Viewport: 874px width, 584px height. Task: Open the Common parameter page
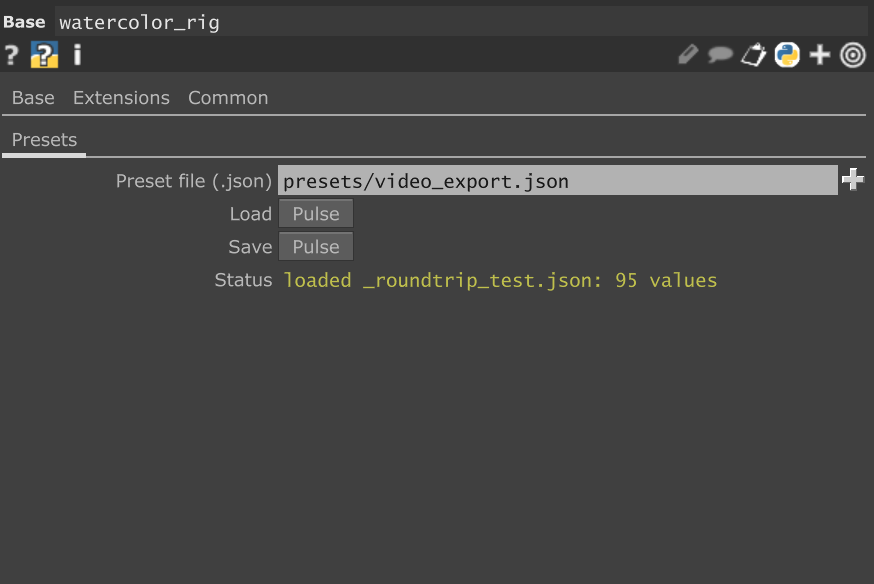228,98
